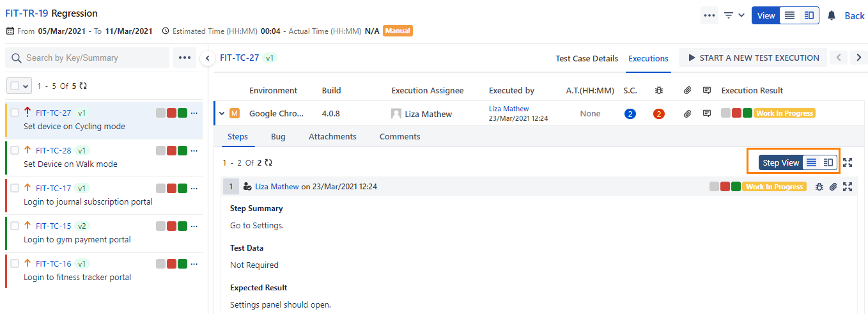Viewport: 868px width, 314px height.
Task: Check the FIT-TC-27 checkbox
Action: tap(15, 113)
